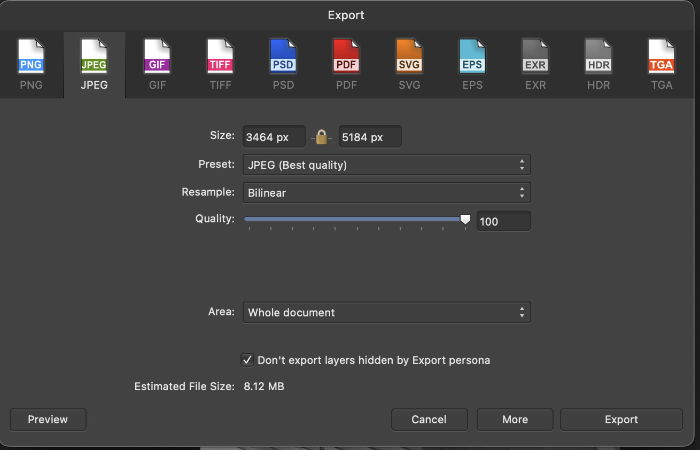Switch to EXR export format
The height and width of the screenshot is (450, 700).
coord(535,63)
